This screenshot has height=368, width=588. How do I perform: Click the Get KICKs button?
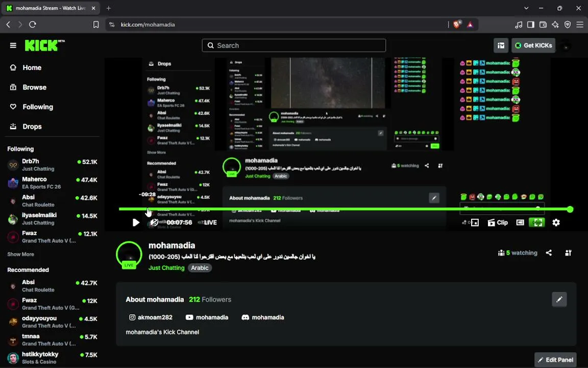pos(533,45)
